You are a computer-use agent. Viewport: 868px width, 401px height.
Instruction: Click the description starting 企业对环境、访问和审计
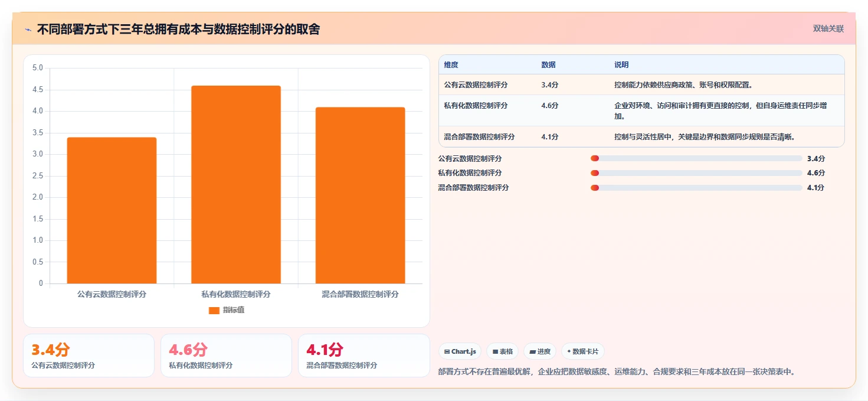720,110
